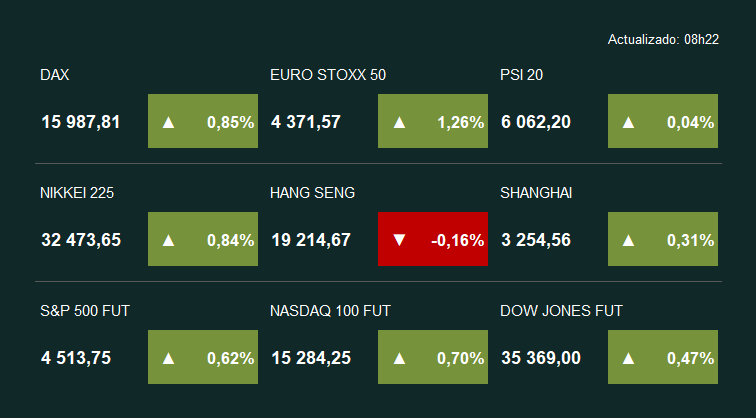Open the DAX index title

tap(55, 75)
